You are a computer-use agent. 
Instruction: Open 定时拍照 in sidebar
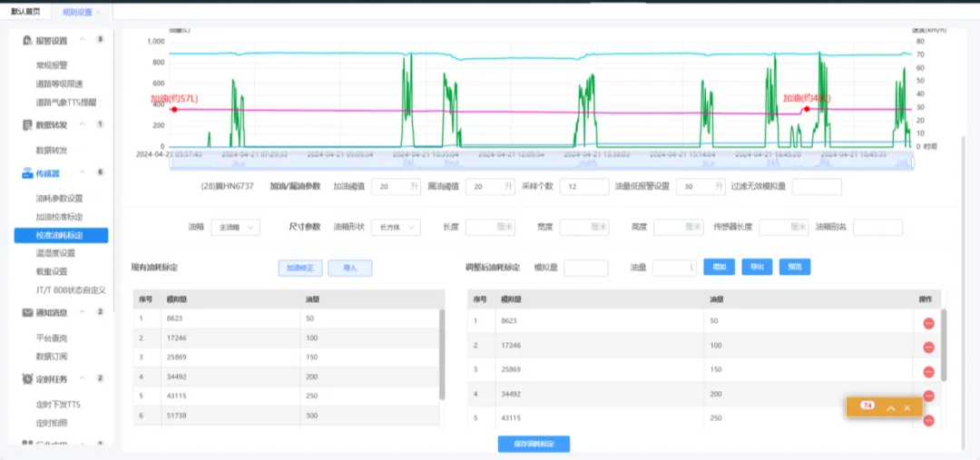click(52, 423)
